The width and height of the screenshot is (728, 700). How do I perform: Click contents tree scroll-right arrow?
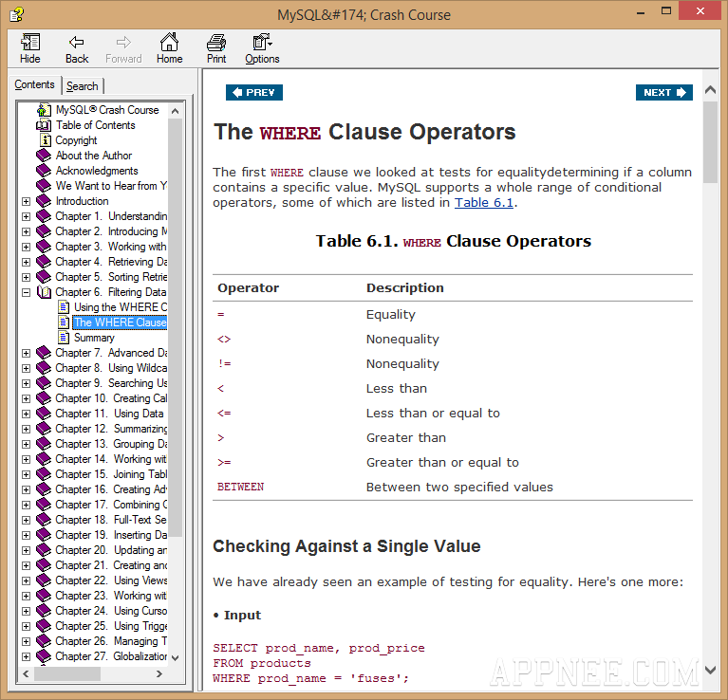[x=159, y=674]
